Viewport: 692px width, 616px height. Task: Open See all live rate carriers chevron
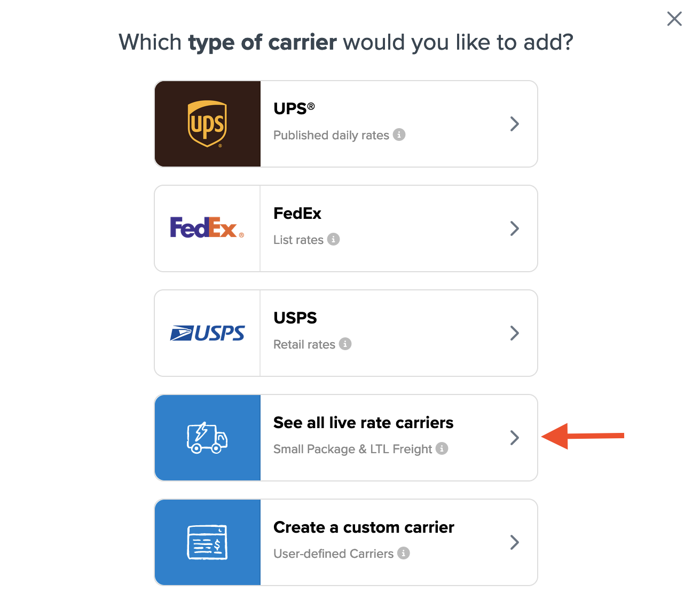[x=514, y=438]
